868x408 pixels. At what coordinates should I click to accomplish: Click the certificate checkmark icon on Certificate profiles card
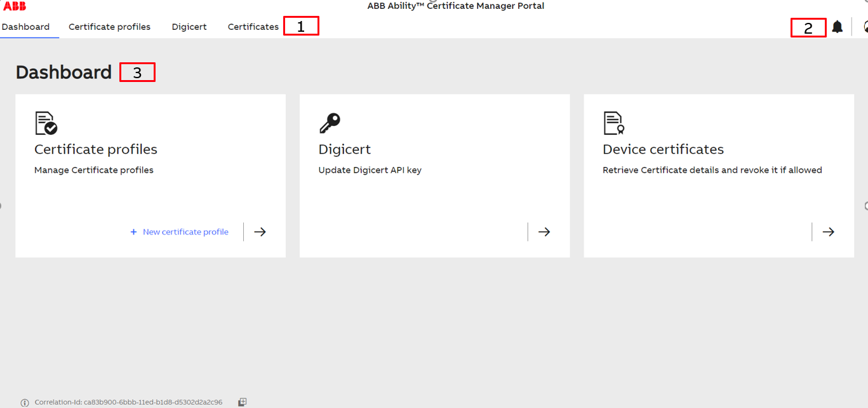coord(46,123)
